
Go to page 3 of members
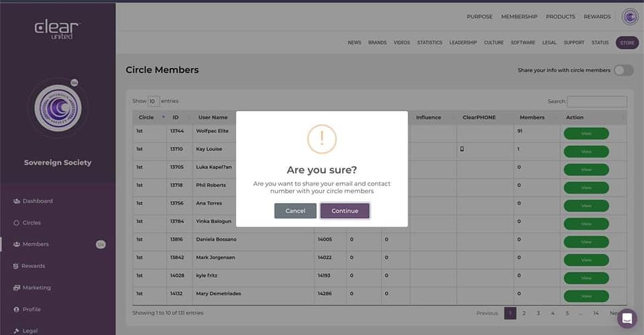pyautogui.click(x=538, y=313)
